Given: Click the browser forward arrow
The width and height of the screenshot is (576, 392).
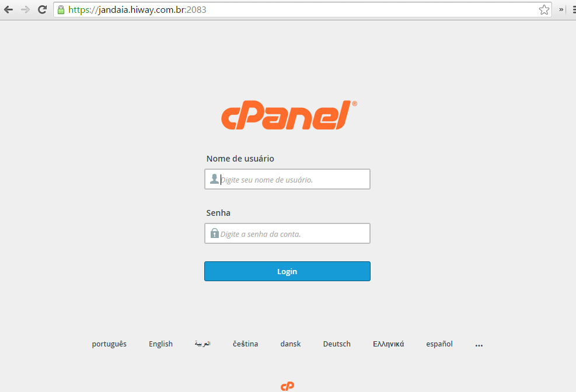Looking at the screenshot, I should tap(25, 9).
